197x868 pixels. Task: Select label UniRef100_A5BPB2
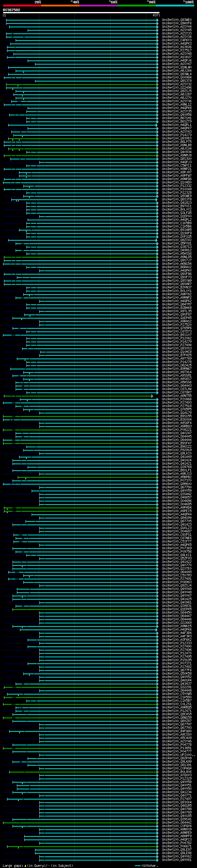tap(176, 477)
